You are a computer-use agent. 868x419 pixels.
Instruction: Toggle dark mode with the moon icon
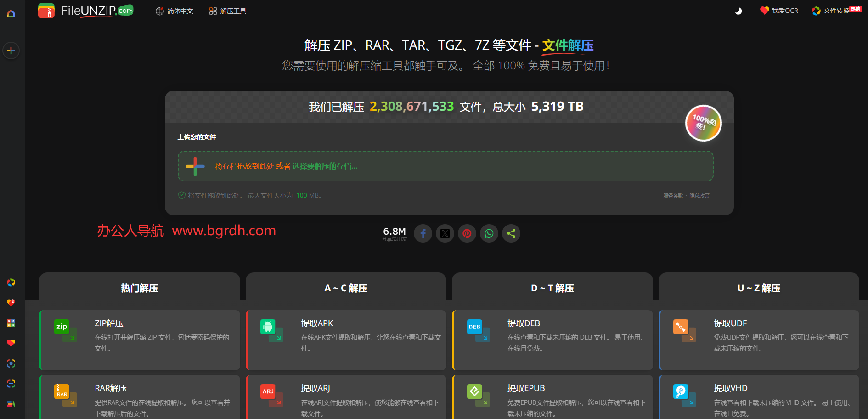tap(738, 11)
